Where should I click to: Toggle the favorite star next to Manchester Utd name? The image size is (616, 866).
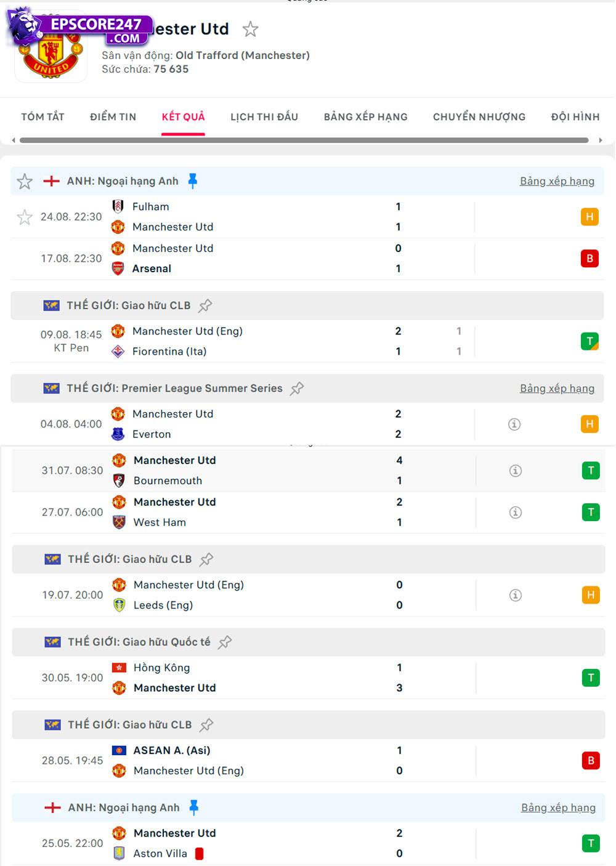tap(250, 29)
